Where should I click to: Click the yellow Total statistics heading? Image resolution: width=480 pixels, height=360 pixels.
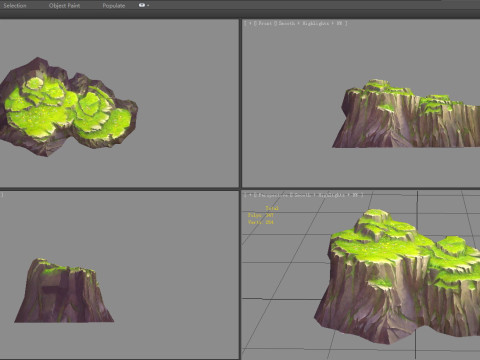point(272,208)
